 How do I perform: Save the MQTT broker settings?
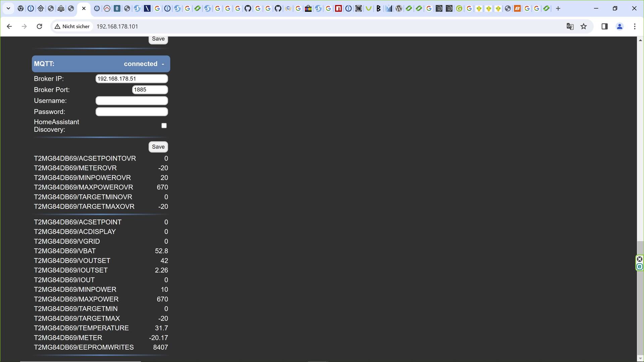[158, 147]
